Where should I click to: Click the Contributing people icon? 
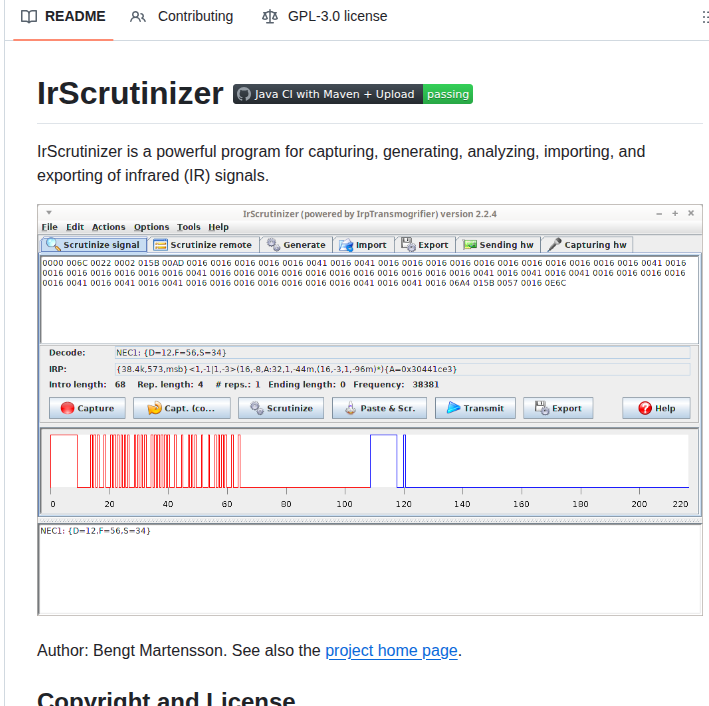pyautogui.click(x=137, y=17)
